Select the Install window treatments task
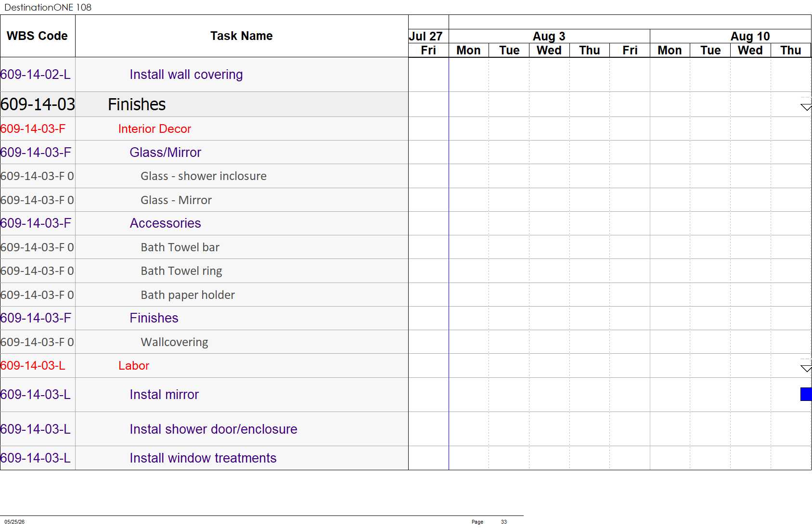812x528 pixels. point(203,458)
